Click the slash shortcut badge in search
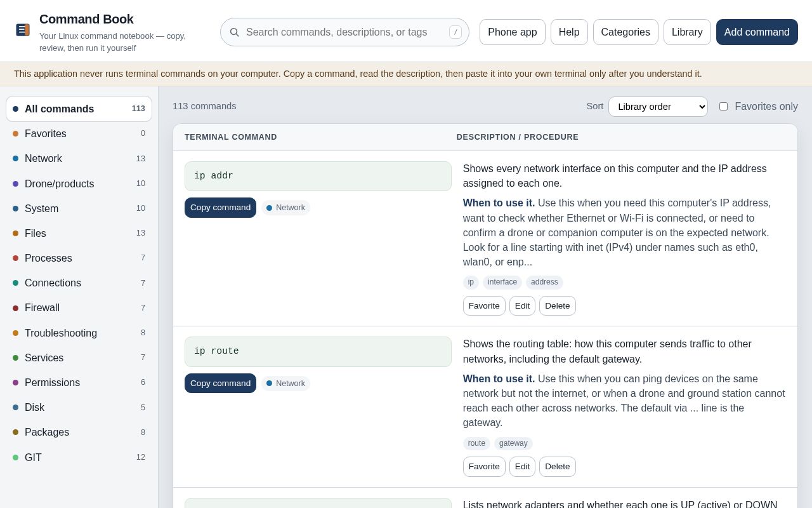The image size is (812, 508). pyautogui.click(x=455, y=32)
